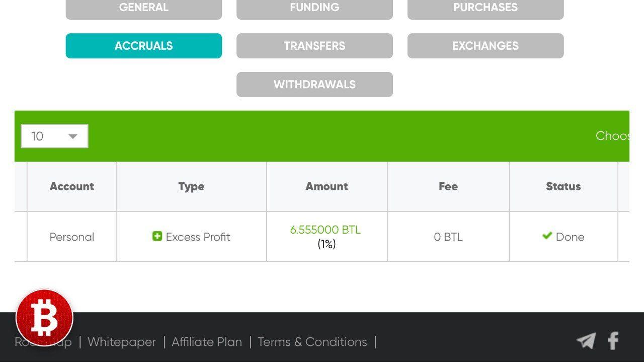Open the Facebook social icon
Viewport: 644px width, 362px height.
coord(613,341)
